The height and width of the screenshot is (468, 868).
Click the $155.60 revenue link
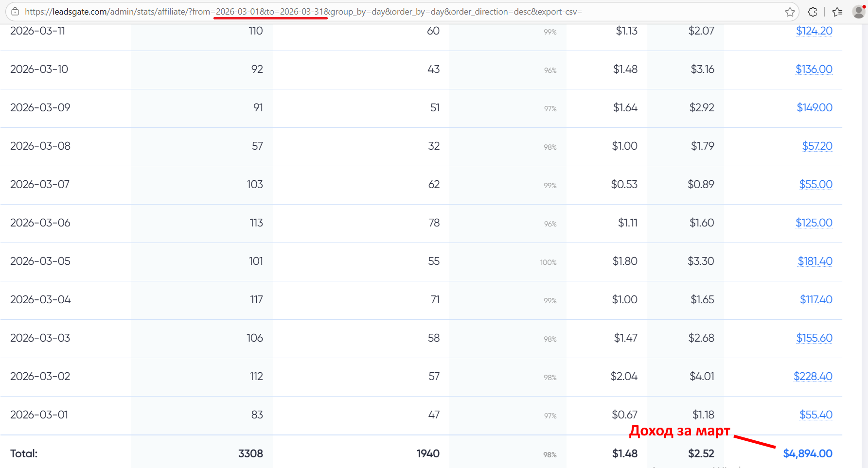[814, 338]
